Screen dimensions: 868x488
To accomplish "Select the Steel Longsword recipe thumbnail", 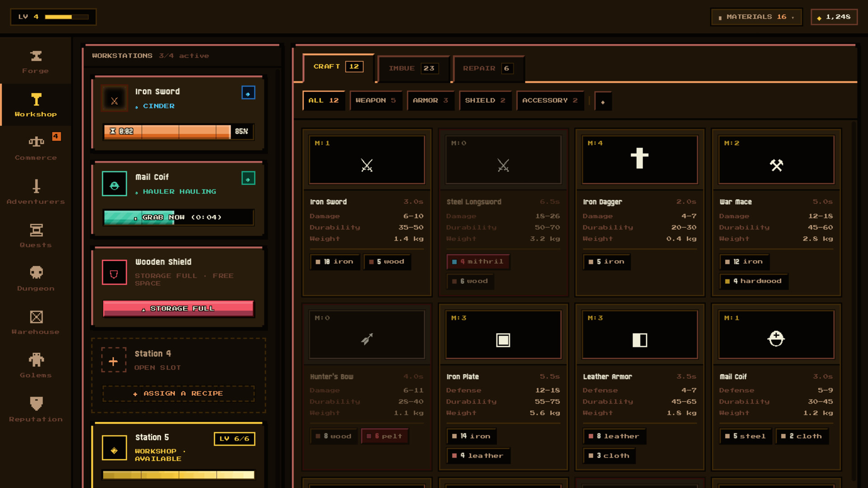I will pos(504,160).
